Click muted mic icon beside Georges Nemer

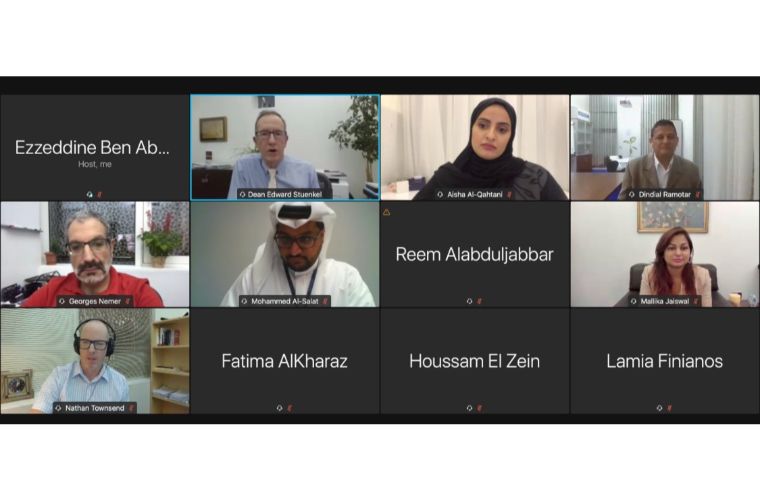(127, 301)
